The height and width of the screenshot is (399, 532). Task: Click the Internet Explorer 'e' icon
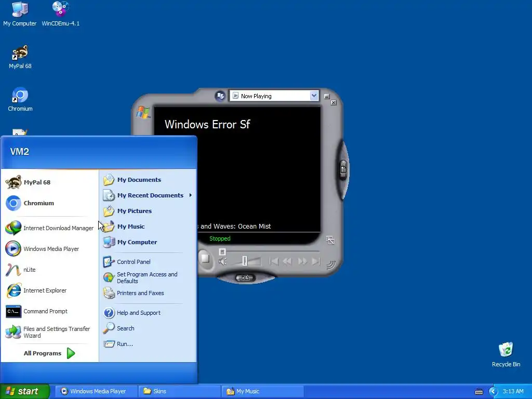point(14,290)
